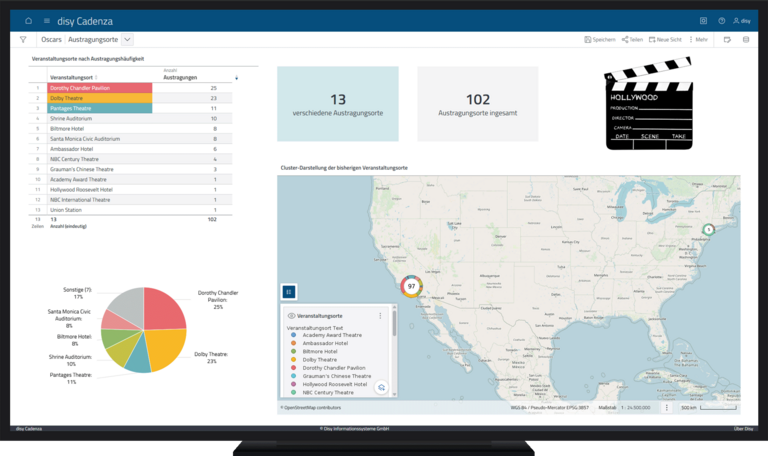Select the Oscars breadcrumb item
The height and width of the screenshot is (456, 768).
tap(51, 40)
